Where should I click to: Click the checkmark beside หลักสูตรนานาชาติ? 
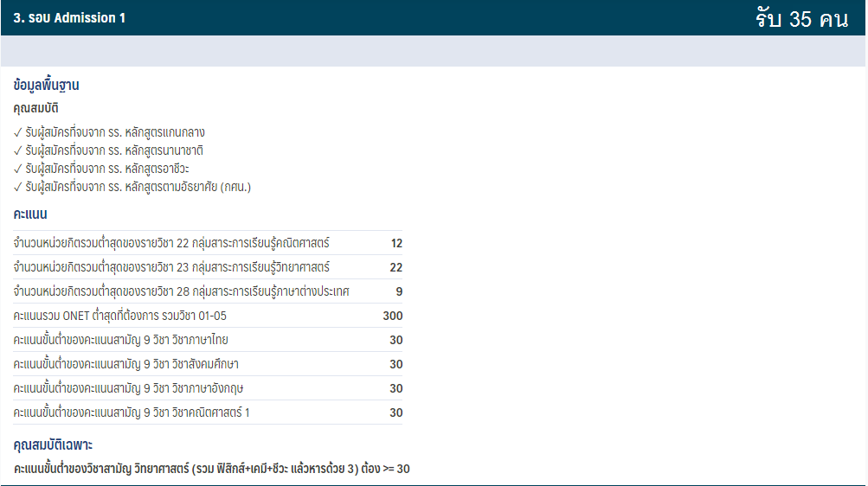pyautogui.click(x=18, y=150)
